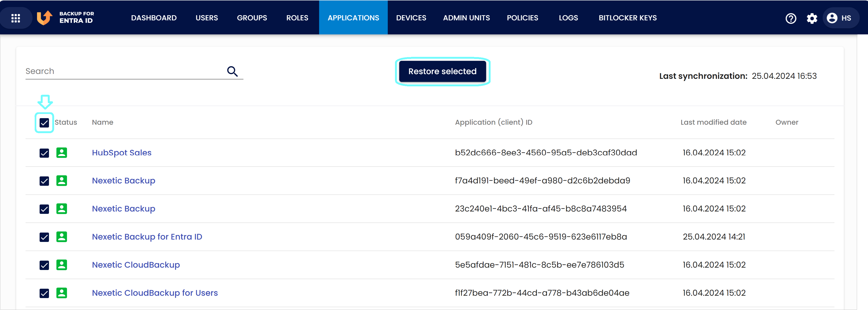Screen dimensions: 868x310
Task: Click status icon for app f7a4d191
Action: [62, 180]
